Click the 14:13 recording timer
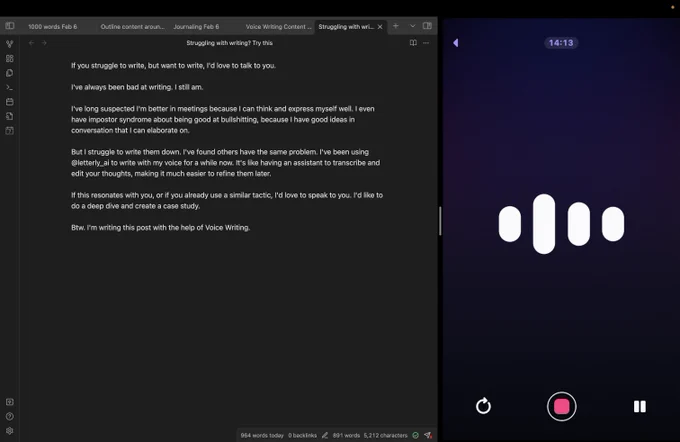This screenshot has width=680, height=442. click(561, 43)
